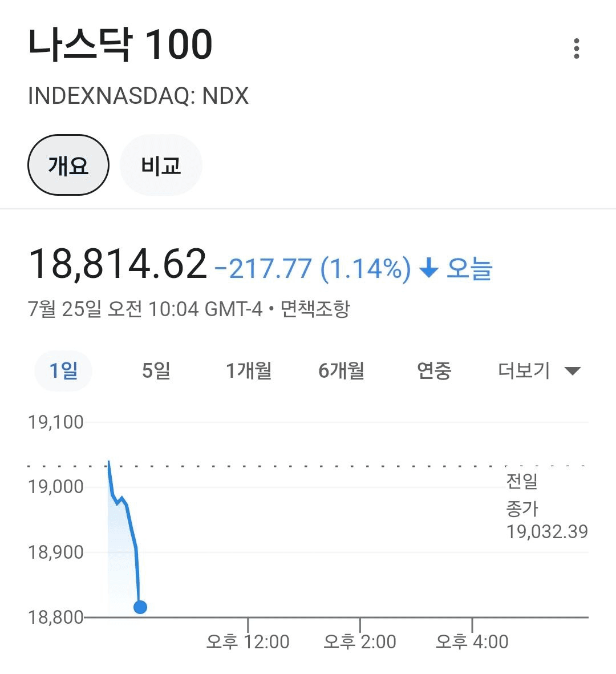Click the INDEXNASDAQ: NDX ticker text
616x674 pixels.
pyautogui.click(x=139, y=95)
